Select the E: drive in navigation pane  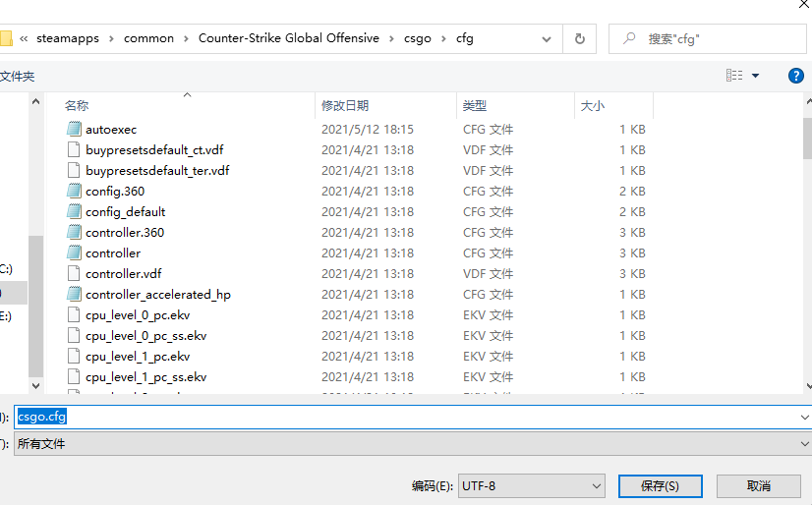(x=5, y=316)
